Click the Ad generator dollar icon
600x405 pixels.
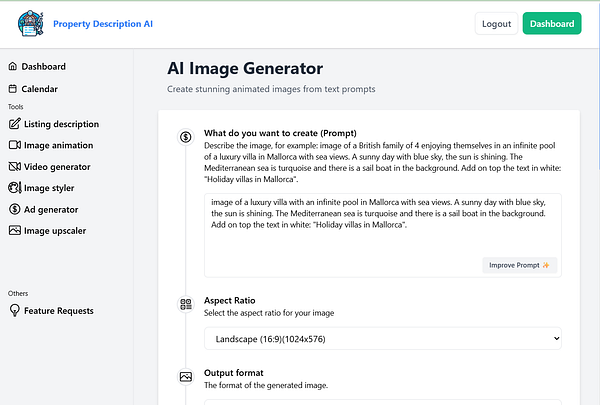point(15,209)
